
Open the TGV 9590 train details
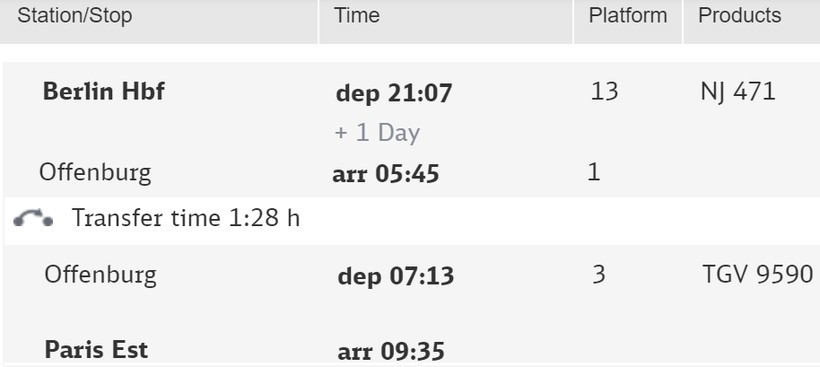pyautogui.click(x=758, y=274)
